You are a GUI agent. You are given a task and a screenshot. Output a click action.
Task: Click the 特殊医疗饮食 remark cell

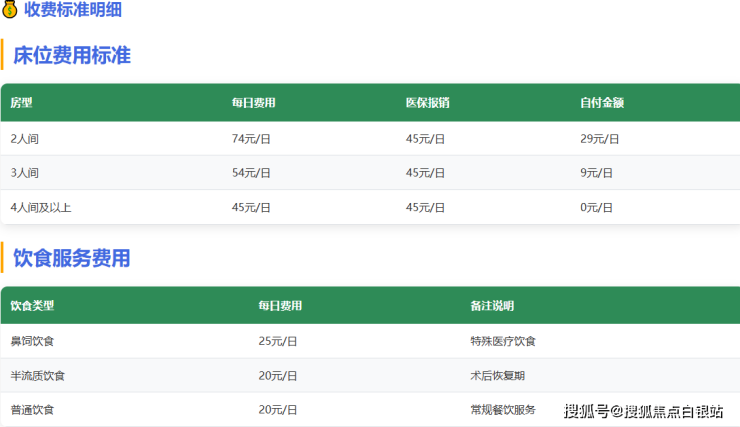(503, 342)
